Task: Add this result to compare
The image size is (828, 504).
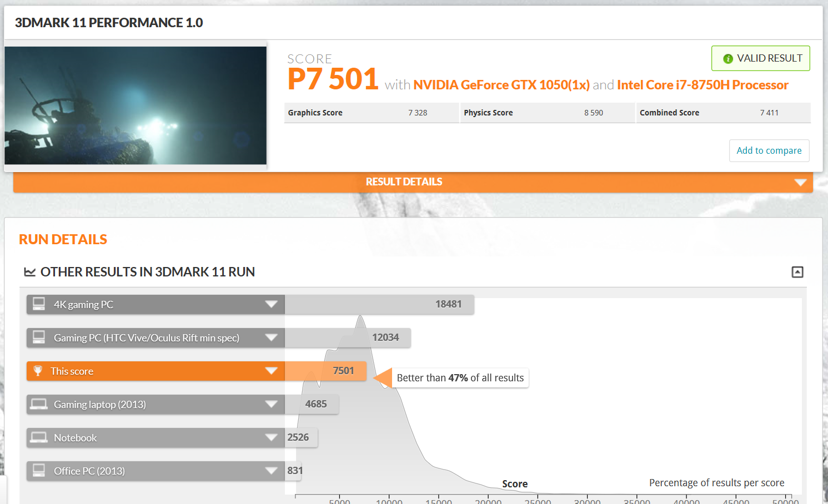Action: [769, 150]
